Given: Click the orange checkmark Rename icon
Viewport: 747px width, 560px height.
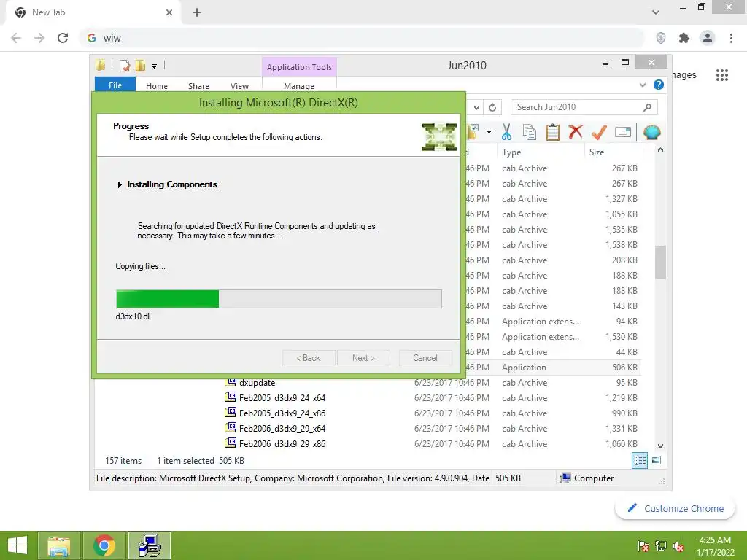Looking at the screenshot, I should [599, 132].
